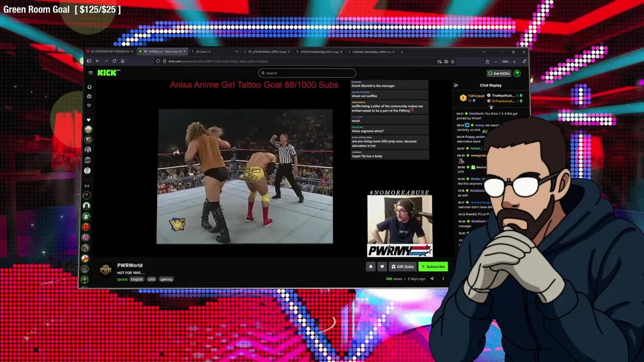
Task: Go to Home in the Kick sidebar
Action: (89, 87)
